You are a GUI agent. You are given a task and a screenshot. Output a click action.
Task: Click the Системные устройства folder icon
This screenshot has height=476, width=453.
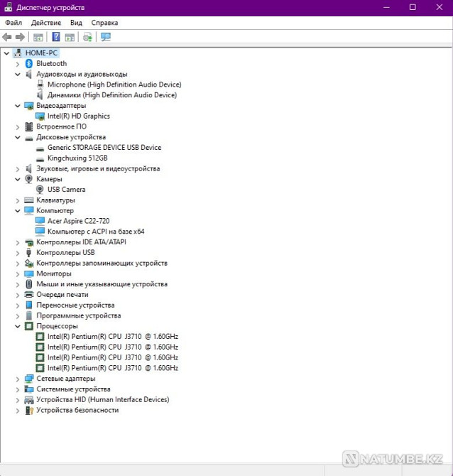tap(29, 389)
